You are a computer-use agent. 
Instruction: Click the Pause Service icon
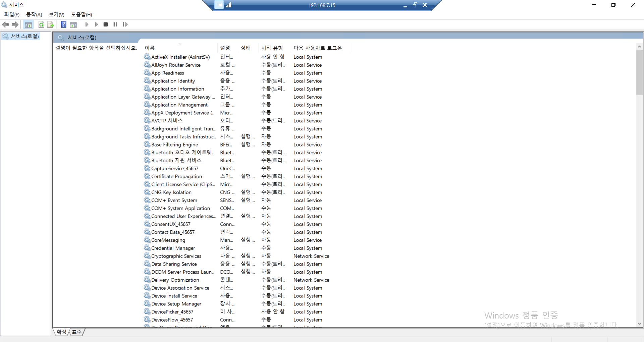click(x=115, y=24)
